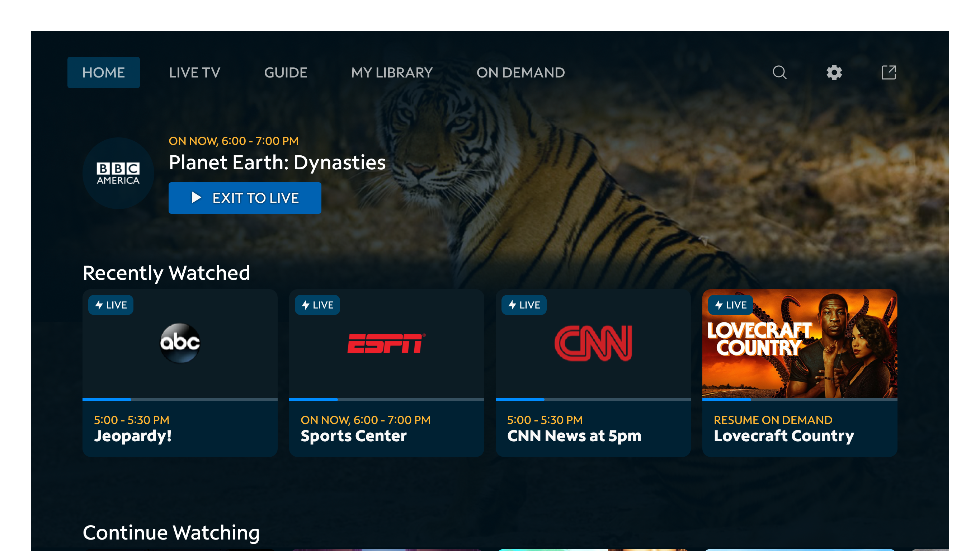
Task: Open the ON DEMAND tab
Action: (520, 72)
